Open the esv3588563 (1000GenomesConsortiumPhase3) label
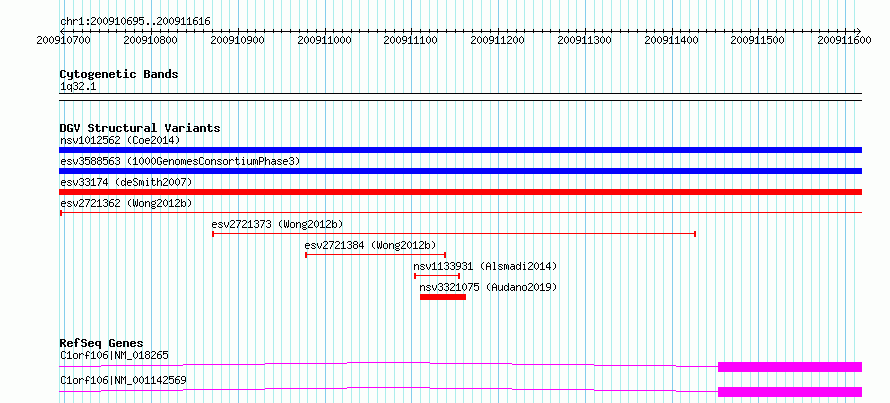890x403 pixels. point(180,161)
